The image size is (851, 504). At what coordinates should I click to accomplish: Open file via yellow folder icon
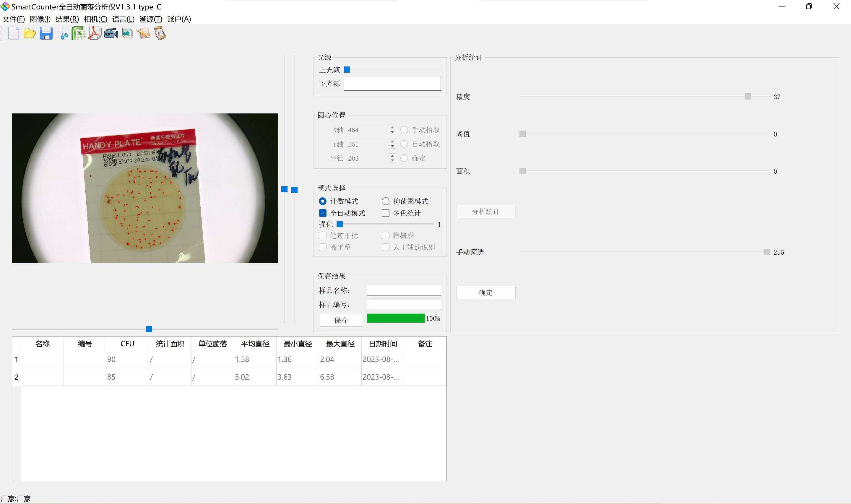[30, 33]
